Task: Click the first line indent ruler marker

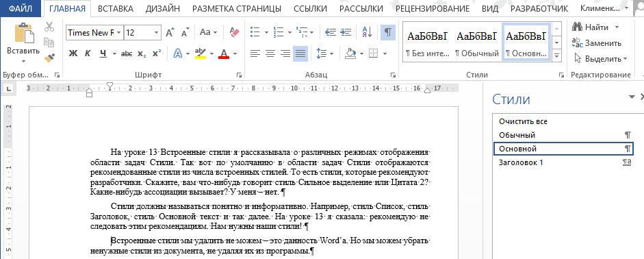Action: pyautogui.click(x=110, y=86)
